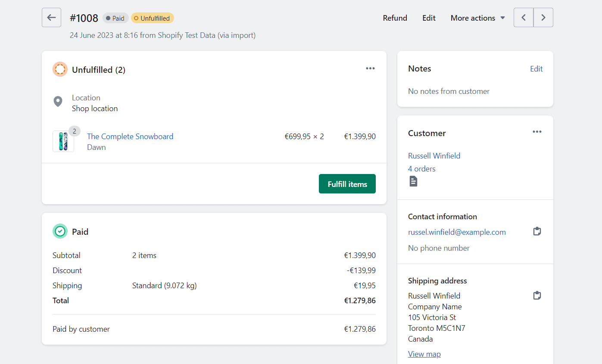The width and height of the screenshot is (602, 364).
Task: View Russell Winfield's 4 orders
Action: [421, 168]
